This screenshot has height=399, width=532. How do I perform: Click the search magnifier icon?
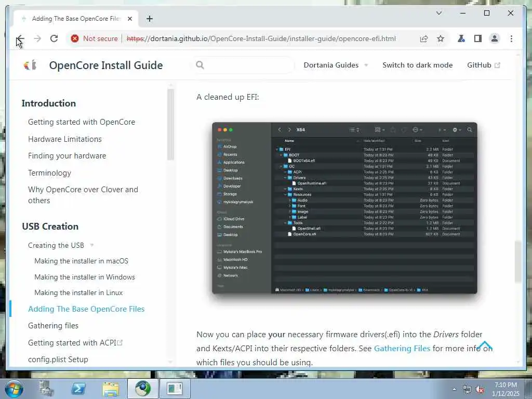click(200, 65)
